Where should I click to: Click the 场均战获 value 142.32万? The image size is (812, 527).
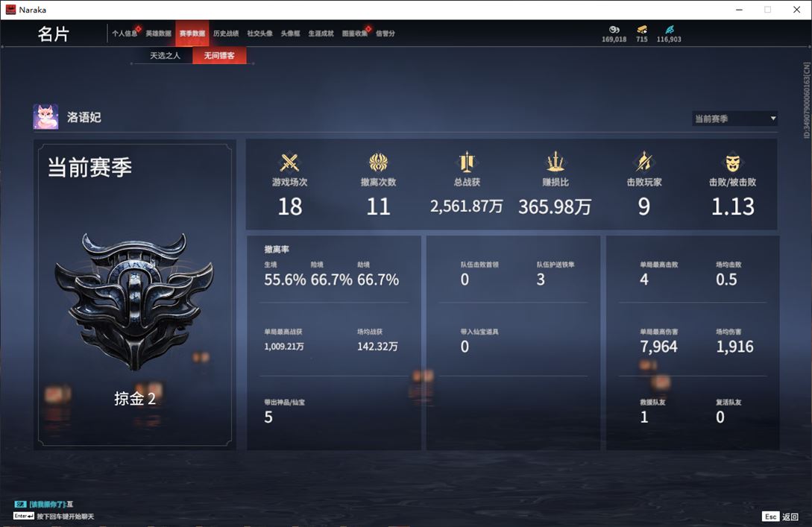click(377, 347)
